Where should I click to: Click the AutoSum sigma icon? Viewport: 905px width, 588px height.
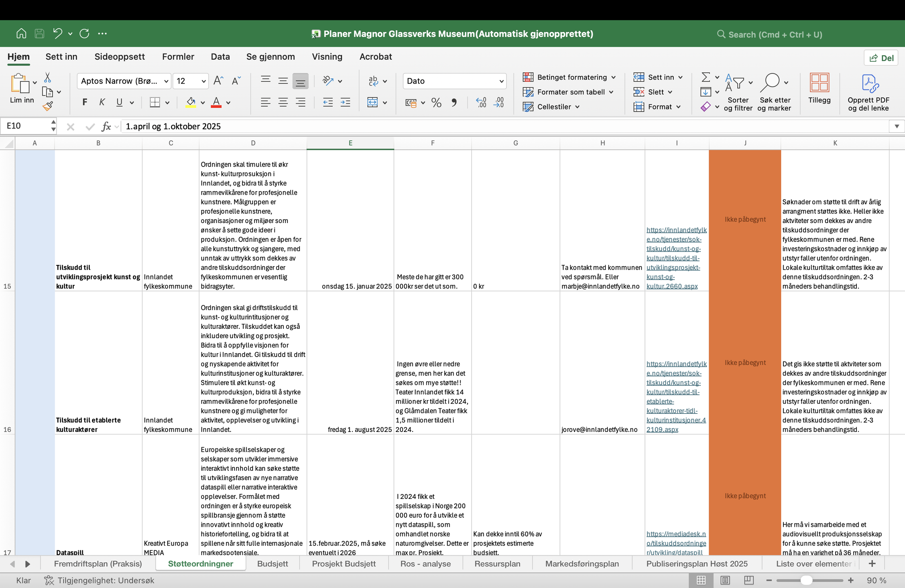coord(706,77)
